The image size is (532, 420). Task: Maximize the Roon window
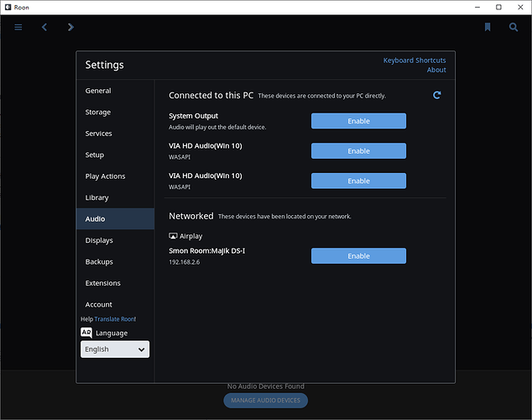(x=498, y=7)
